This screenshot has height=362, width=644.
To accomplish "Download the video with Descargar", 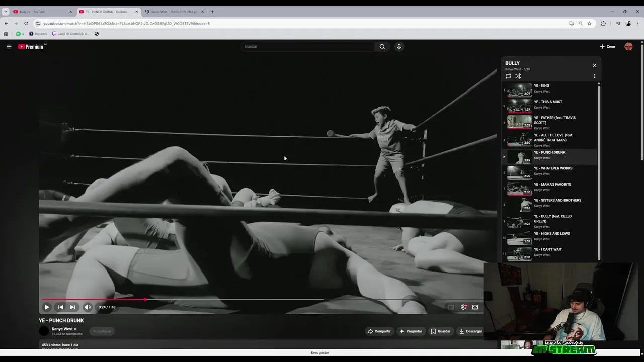I will [x=470, y=331].
